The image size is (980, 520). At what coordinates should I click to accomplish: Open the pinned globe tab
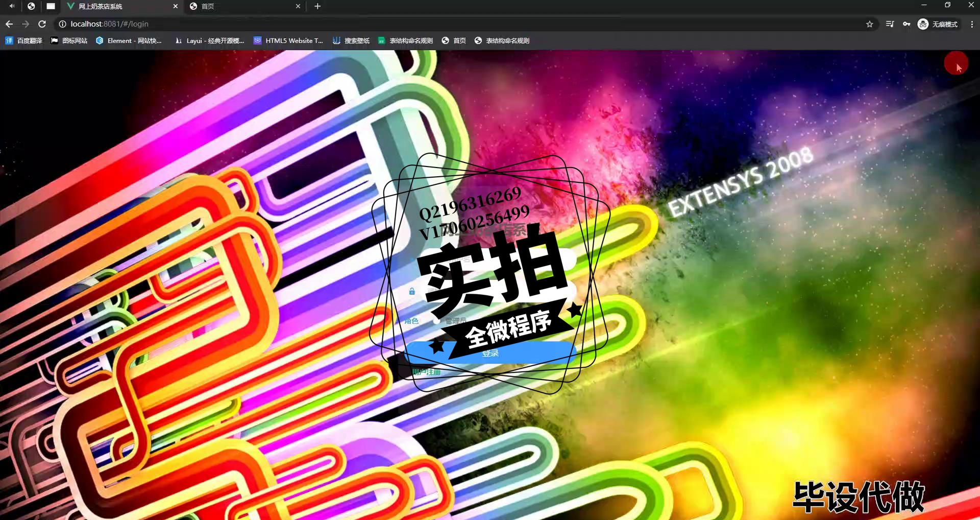click(31, 6)
